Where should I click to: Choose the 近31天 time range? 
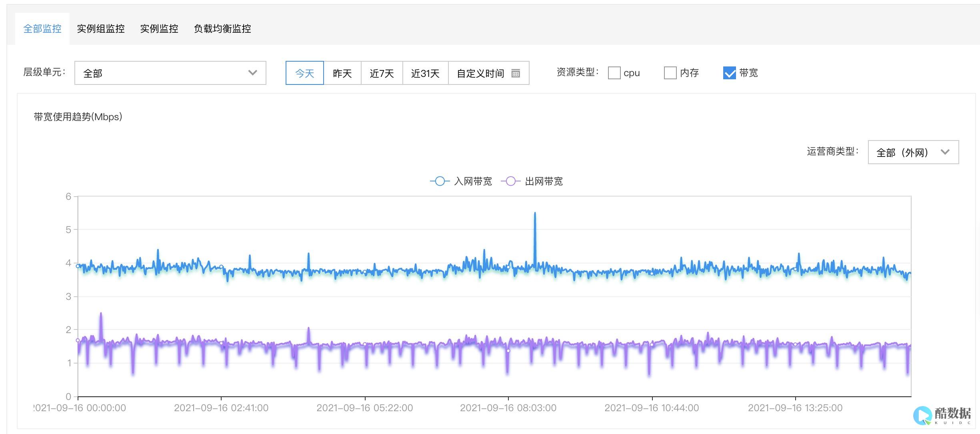click(426, 73)
